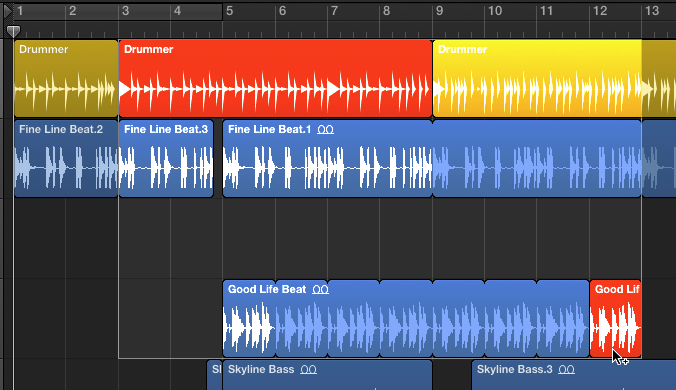Select the Good Life Beat region title
This screenshot has width=676, height=390.
(x=267, y=289)
